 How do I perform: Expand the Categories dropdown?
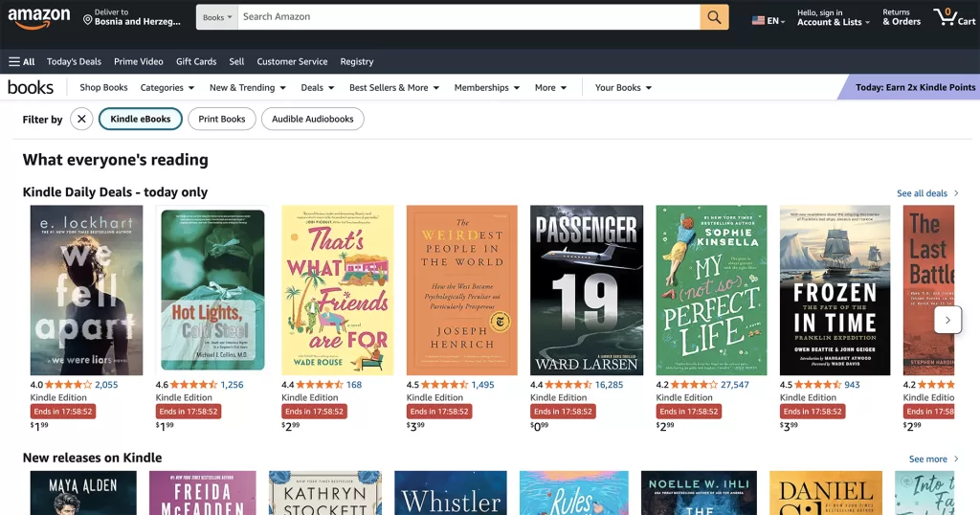pyautogui.click(x=167, y=87)
